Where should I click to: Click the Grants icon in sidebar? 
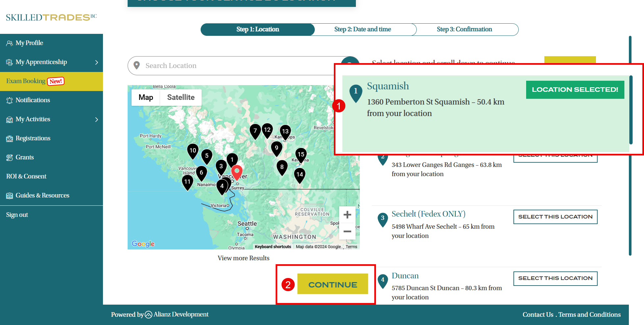click(10, 157)
